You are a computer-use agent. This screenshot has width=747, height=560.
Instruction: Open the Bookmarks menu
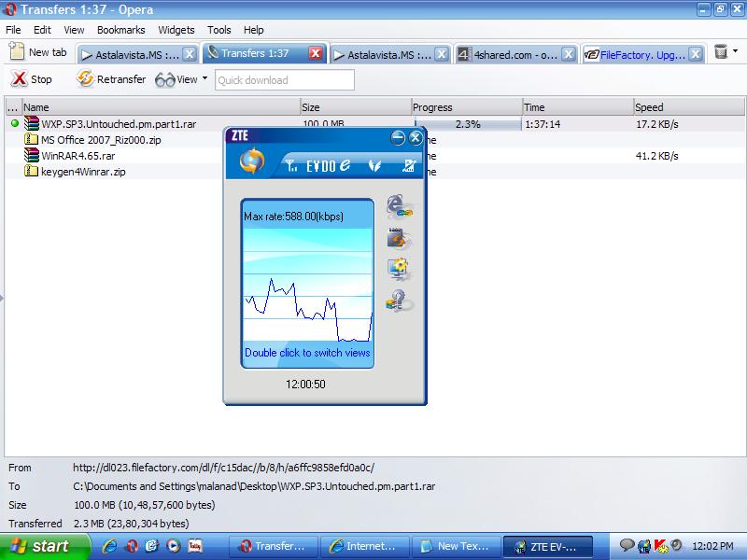click(121, 30)
